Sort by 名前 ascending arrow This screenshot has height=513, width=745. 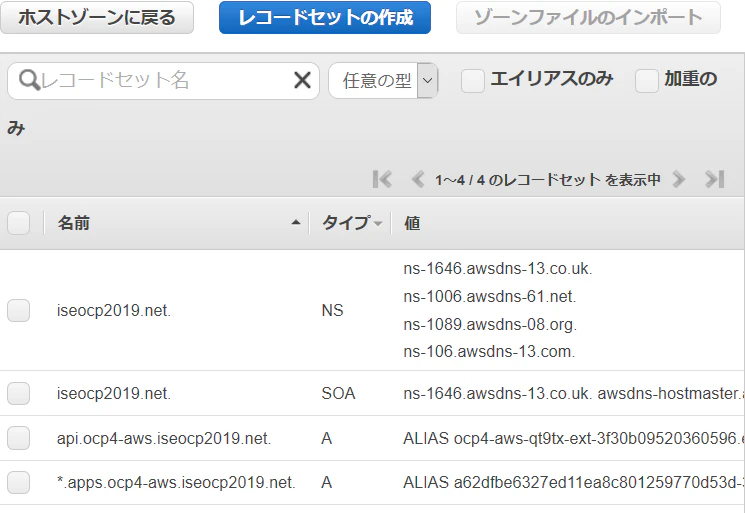(296, 222)
